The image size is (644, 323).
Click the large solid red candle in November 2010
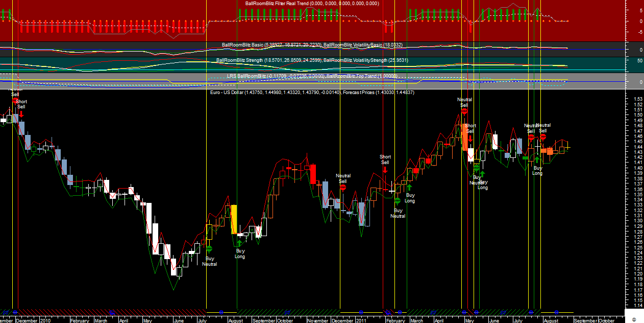pos(313,174)
